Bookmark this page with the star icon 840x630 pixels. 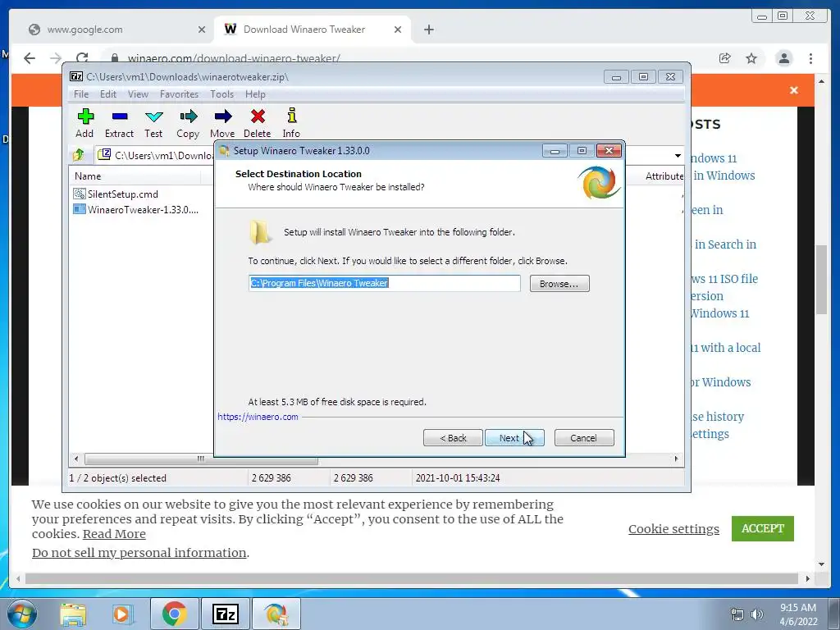tap(751, 58)
